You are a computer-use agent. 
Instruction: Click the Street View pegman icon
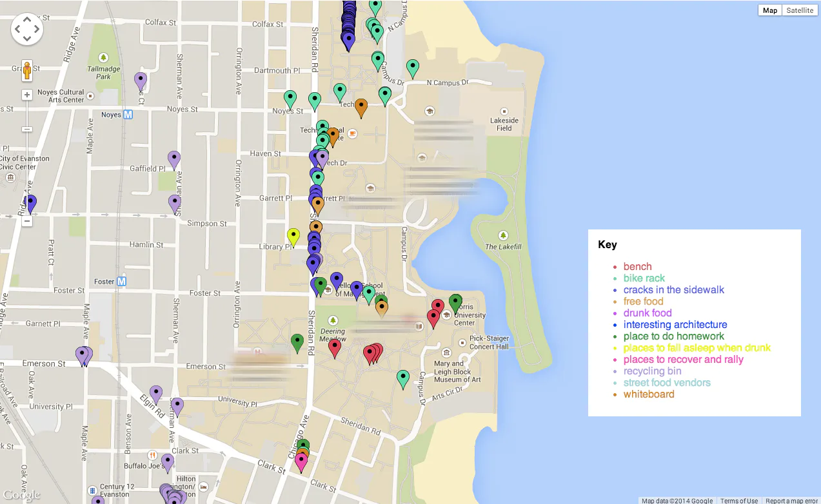27,70
